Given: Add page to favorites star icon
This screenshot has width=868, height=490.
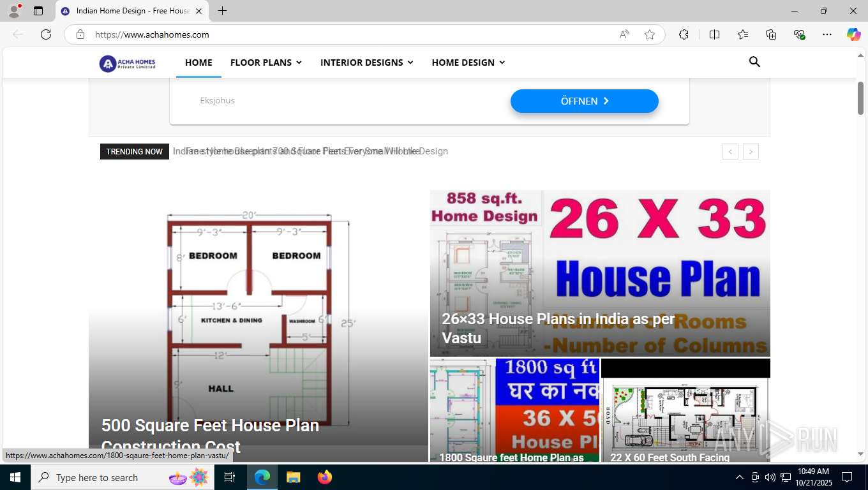Looking at the screenshot, I should coord(650,34).
